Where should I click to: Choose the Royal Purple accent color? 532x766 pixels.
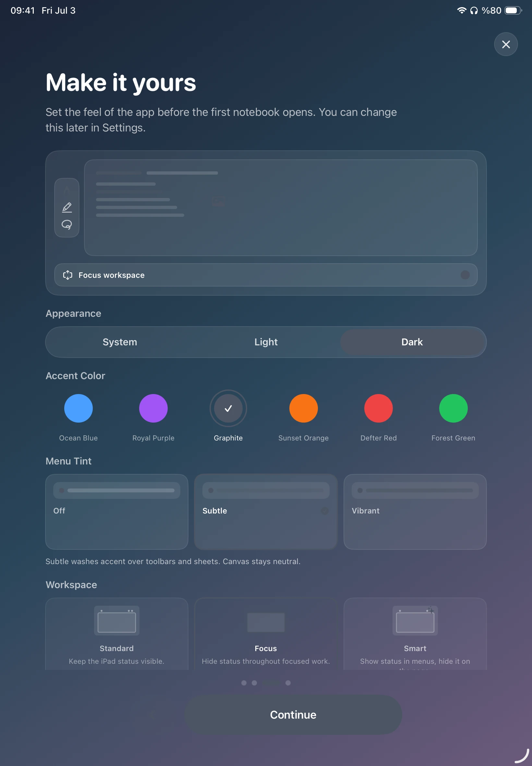(153, 408)
